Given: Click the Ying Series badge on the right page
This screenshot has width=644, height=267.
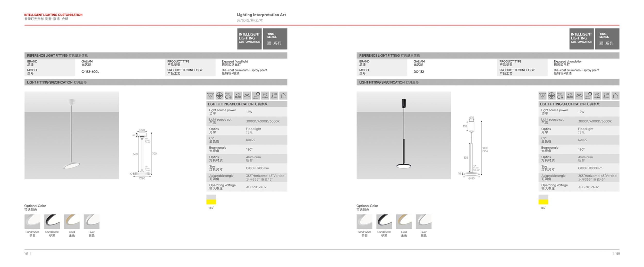Looking at the screenshot, I should [607, 39].
